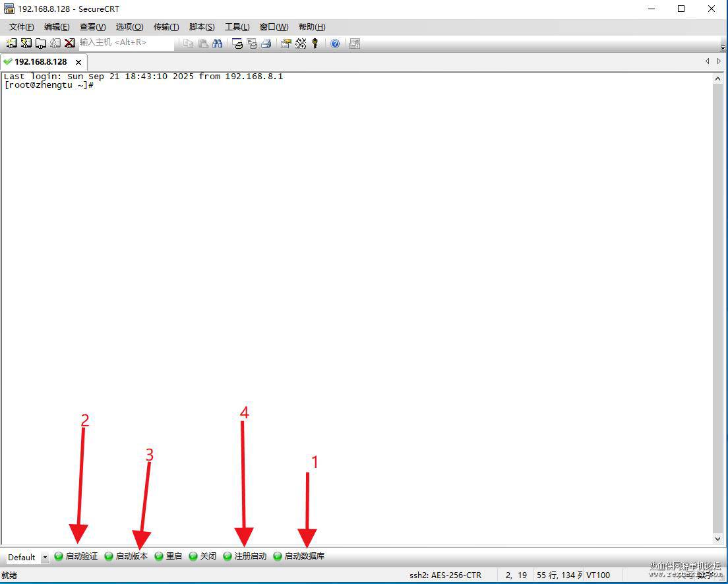Click the toolbar options arrow at far right
This screenshot has width=728, height=584.
coord(723,47)
